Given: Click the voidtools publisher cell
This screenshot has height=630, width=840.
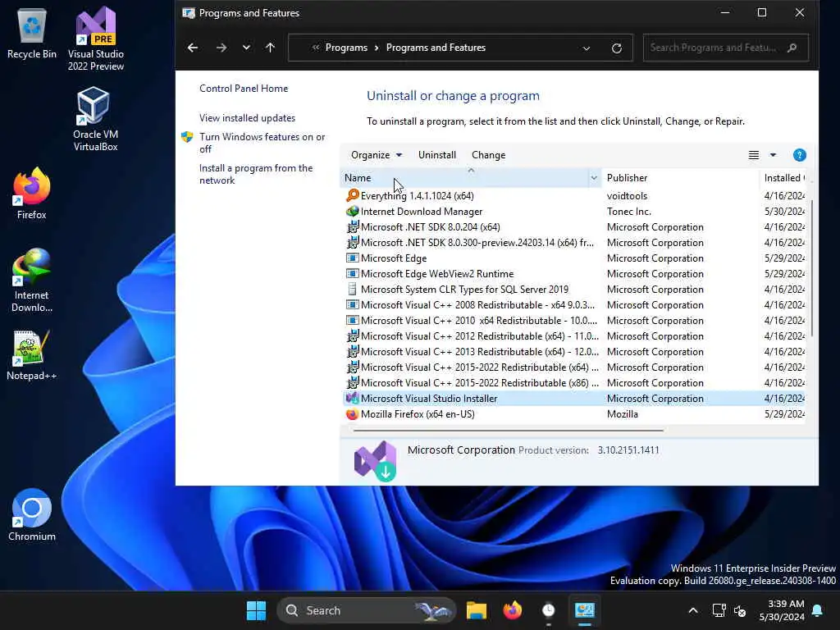Looking at the screenshot, I should tap(627, 196).
